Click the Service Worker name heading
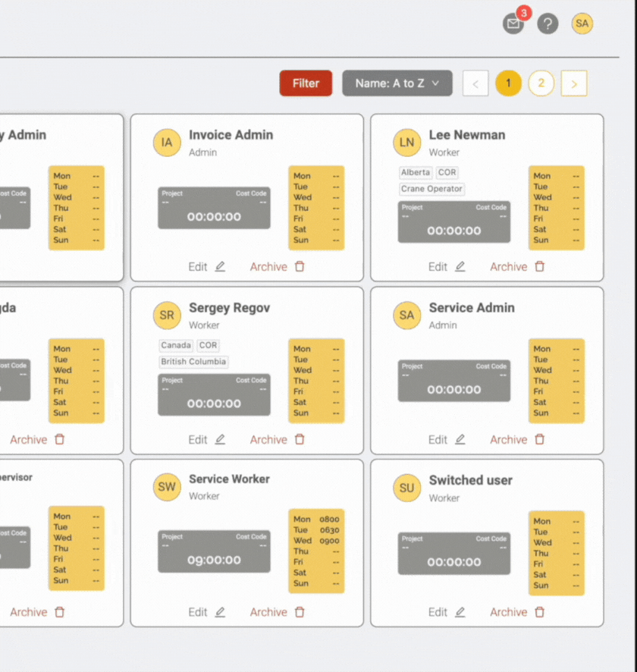 pyautogui.click(x=229, y=479)
